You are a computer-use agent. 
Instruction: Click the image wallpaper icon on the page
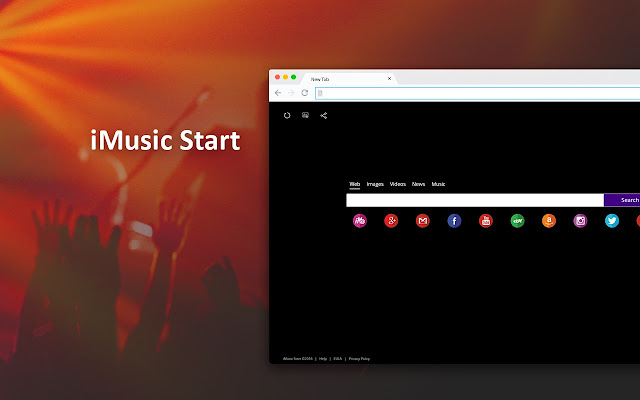305,115
